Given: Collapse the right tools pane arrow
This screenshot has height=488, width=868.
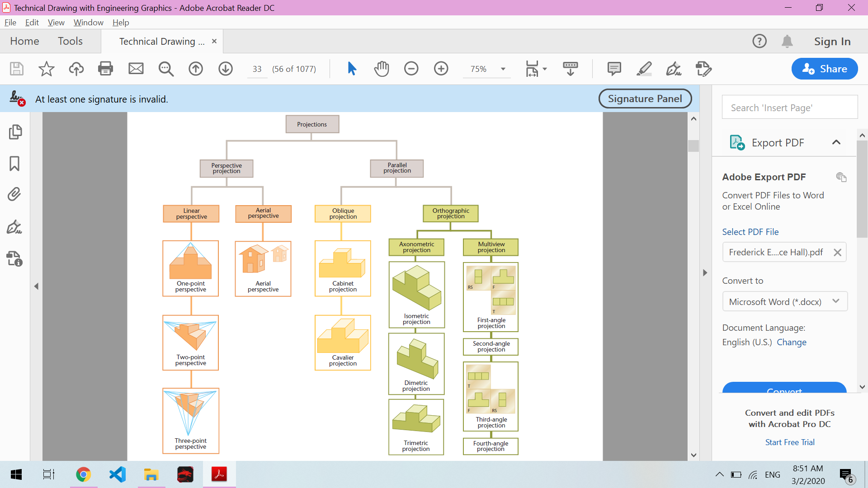Looking at the screenshot, I should (705, 272).
